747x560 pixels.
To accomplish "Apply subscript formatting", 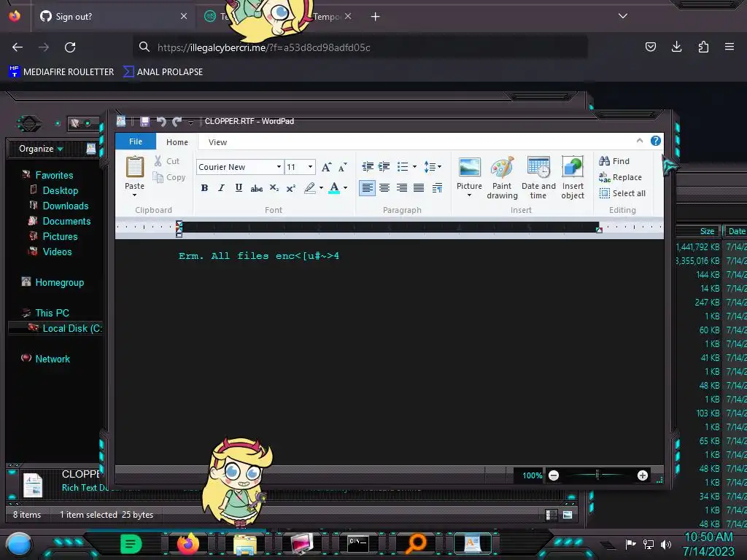I will pos(274,188).
